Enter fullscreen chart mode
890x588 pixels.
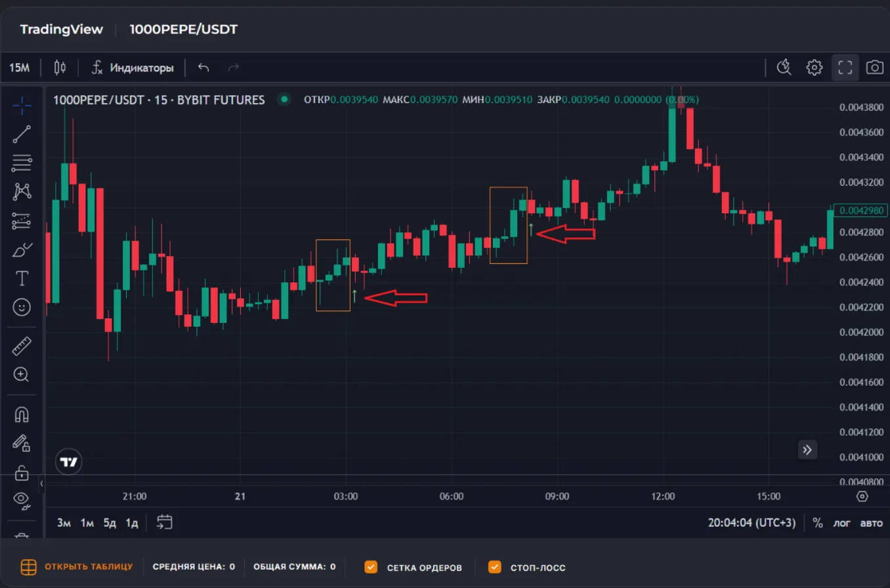(x=845, y=67)
